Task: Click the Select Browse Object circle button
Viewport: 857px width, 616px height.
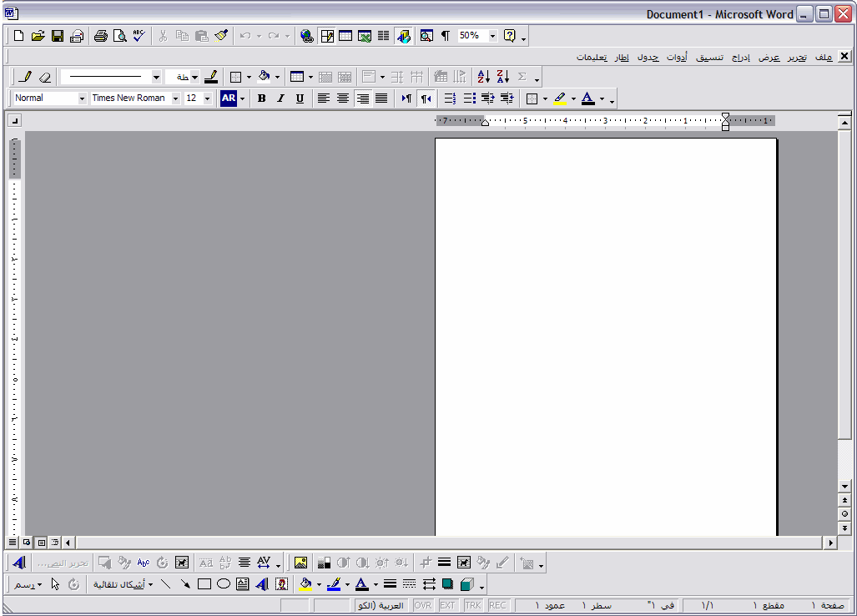Action: tap(844, 514)
